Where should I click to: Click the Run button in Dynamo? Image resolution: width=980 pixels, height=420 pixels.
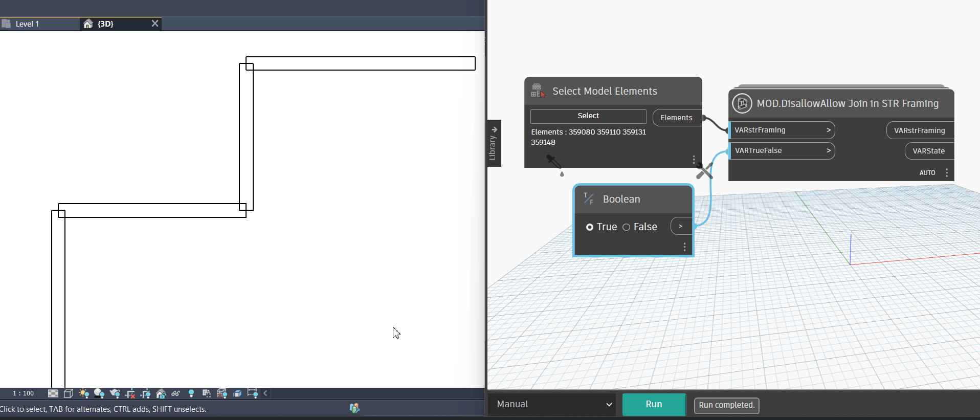tap(654, 404)
